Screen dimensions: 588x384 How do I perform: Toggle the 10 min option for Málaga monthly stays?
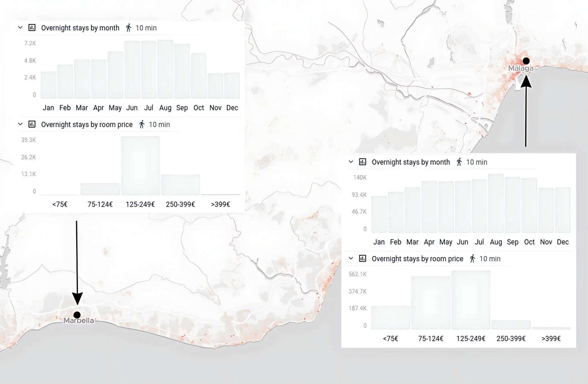476,162
